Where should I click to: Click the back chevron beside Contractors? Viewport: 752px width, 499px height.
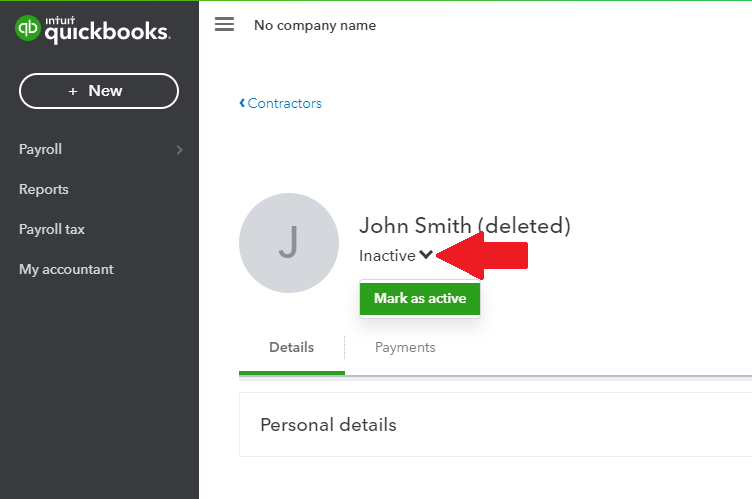242,103
